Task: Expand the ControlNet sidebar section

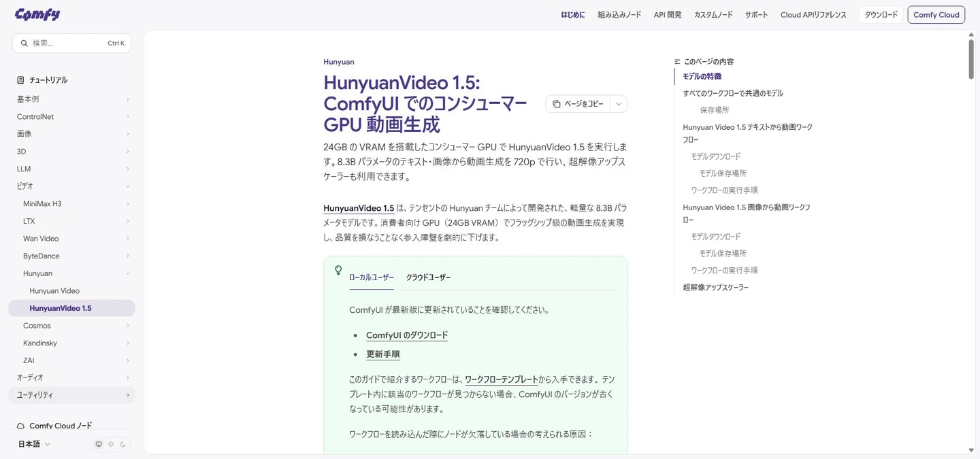Action: [x=71, y=117]
